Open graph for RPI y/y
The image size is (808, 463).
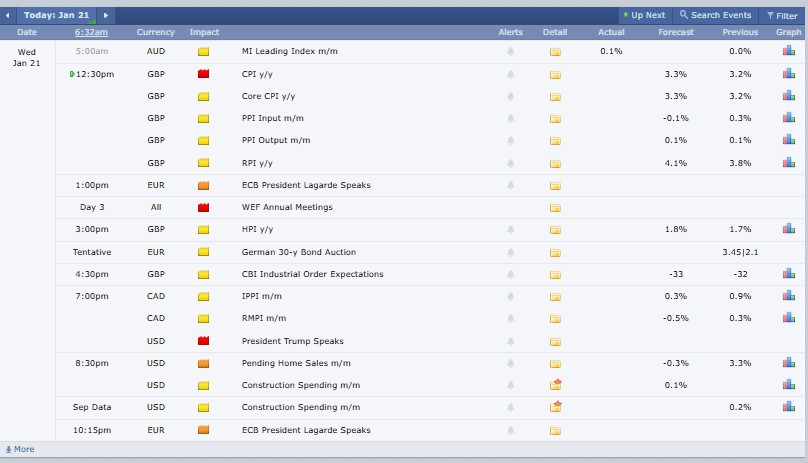pos(789,163)
